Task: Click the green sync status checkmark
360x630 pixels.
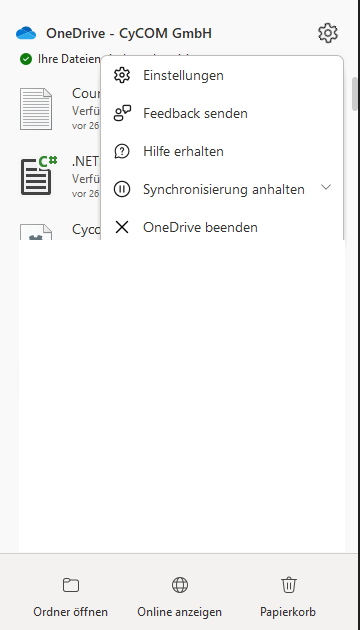Action: pyautogui.click(x=26, y=59)
